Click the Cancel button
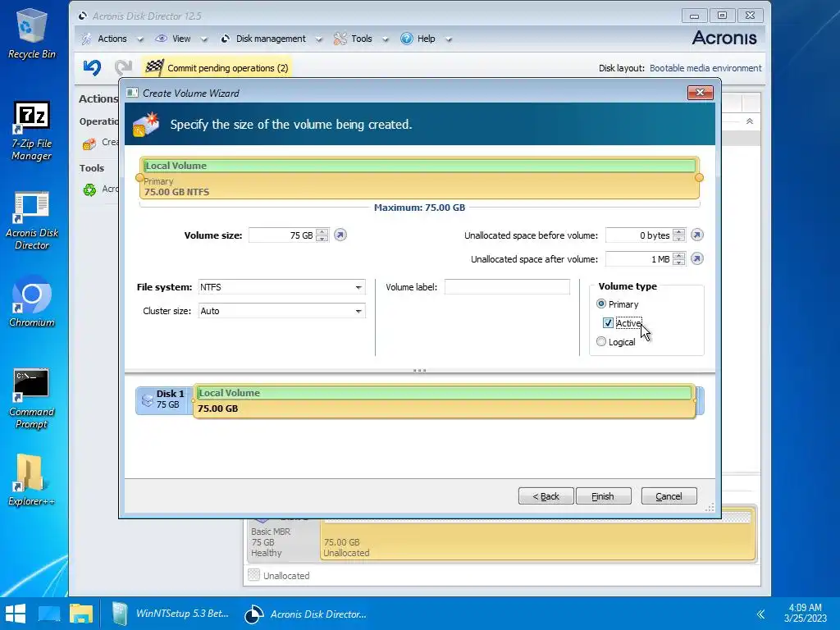This screenshot has width=840, height=630. click(x=669, y=496)
